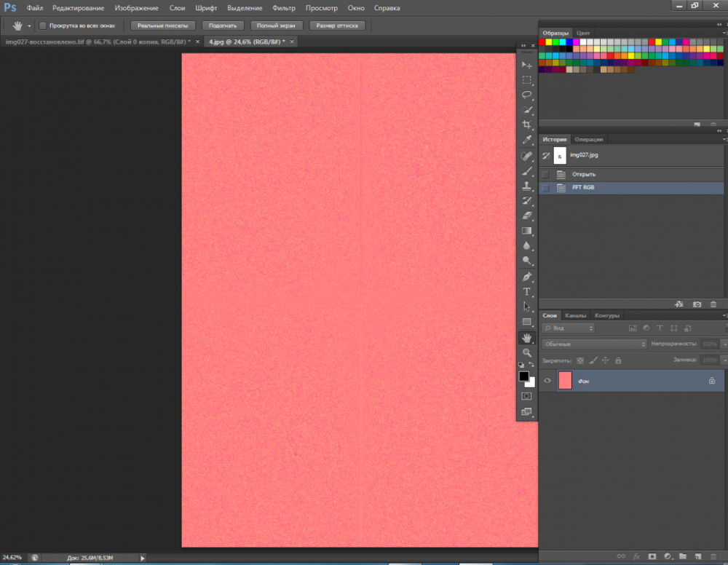Viewport: 728px width, 565px height.
Task: Switch to the Каналы tab
Action: (x=576, y=315)
